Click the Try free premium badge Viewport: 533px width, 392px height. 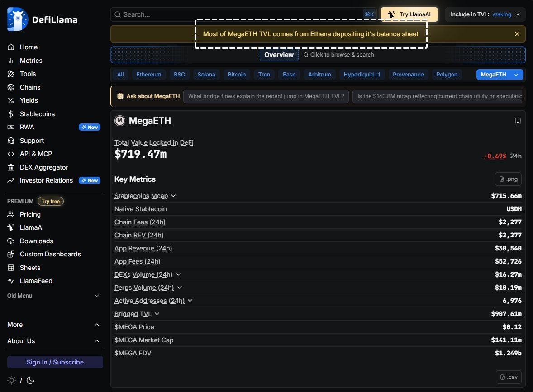[50, 201]
